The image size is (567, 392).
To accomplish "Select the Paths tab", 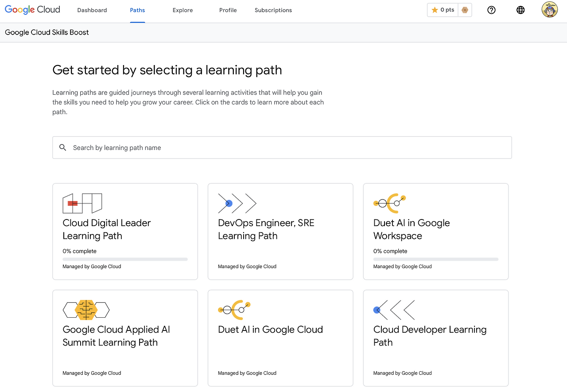I will (137, 10).
